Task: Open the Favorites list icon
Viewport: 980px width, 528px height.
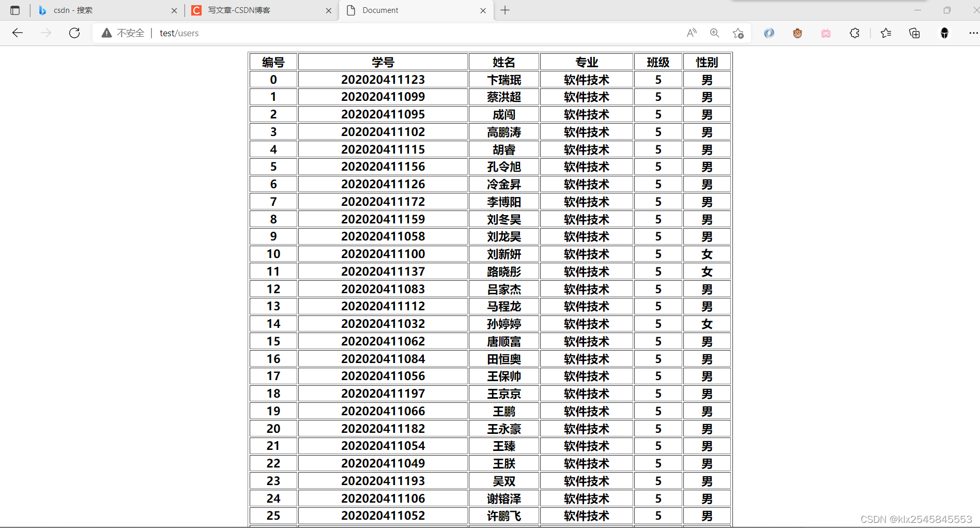Action: coord(886,33)
